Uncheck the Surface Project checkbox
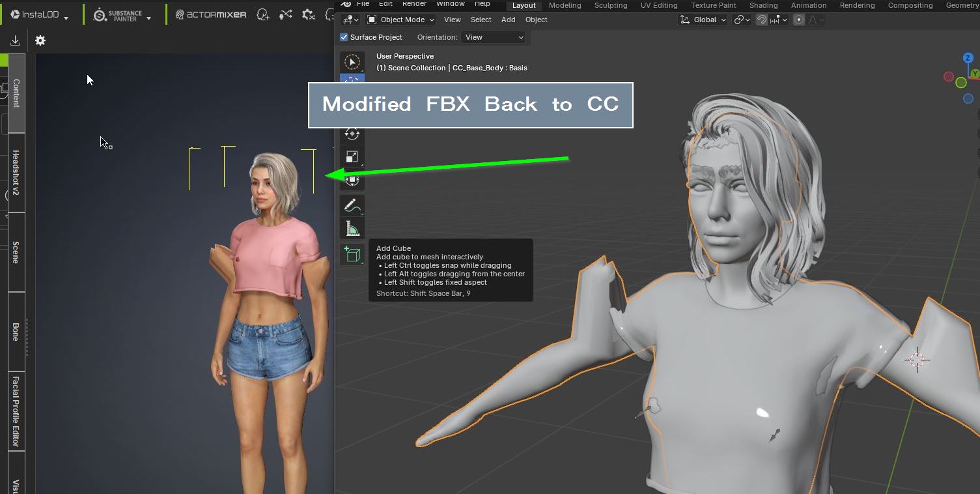The width and height of the screenshot is (980, 494). [344, 37]
